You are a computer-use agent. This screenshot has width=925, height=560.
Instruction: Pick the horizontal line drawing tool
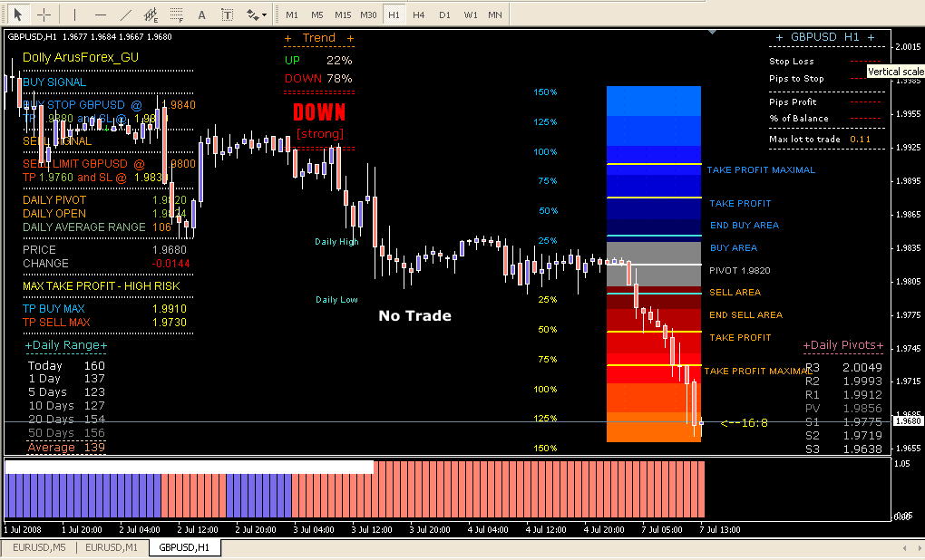point(101,14)
